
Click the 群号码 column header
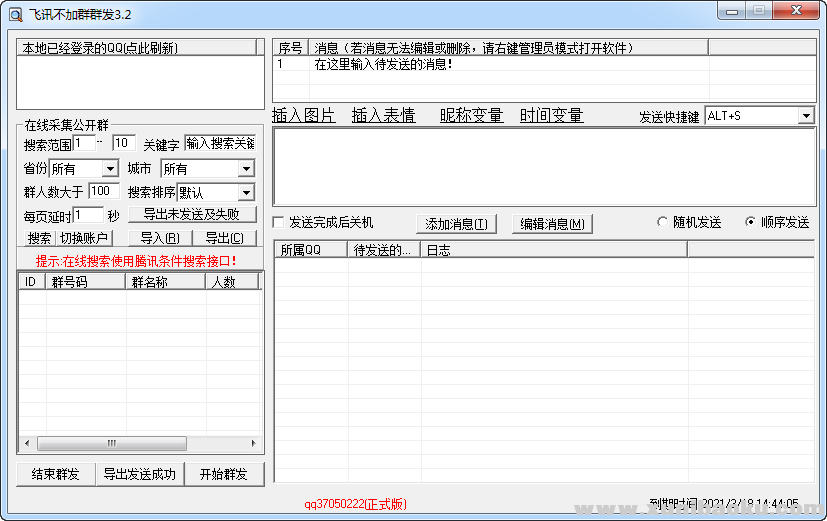(x=85, y=282)
